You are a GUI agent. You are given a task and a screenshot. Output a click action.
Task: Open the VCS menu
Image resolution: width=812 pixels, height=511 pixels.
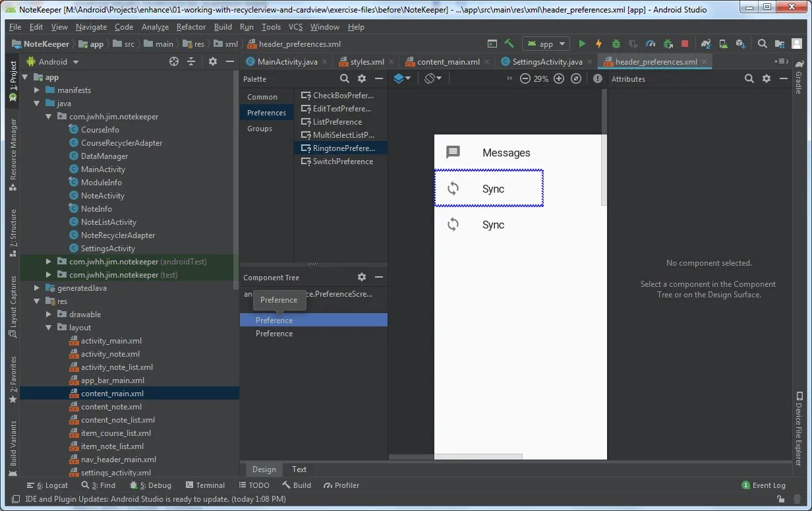(x=295, y=27)
